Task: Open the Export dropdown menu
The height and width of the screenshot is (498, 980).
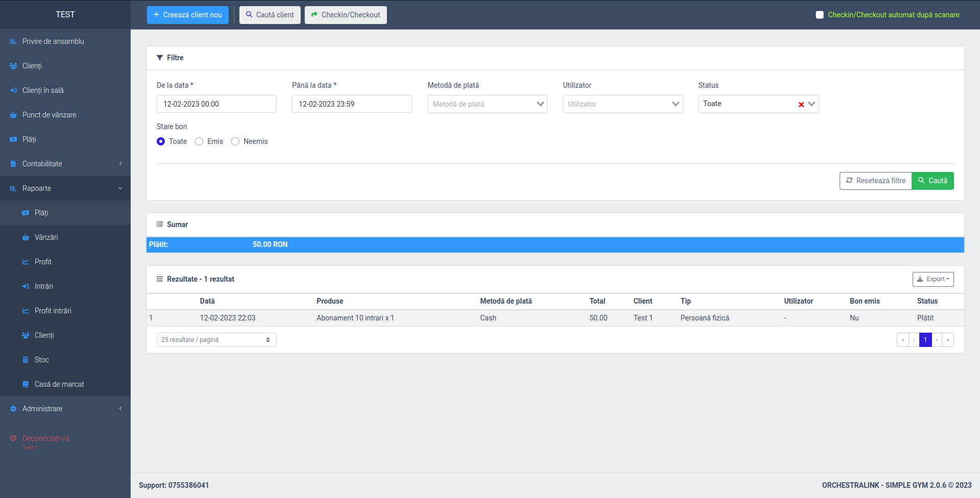Action: [x=933, y=279]
